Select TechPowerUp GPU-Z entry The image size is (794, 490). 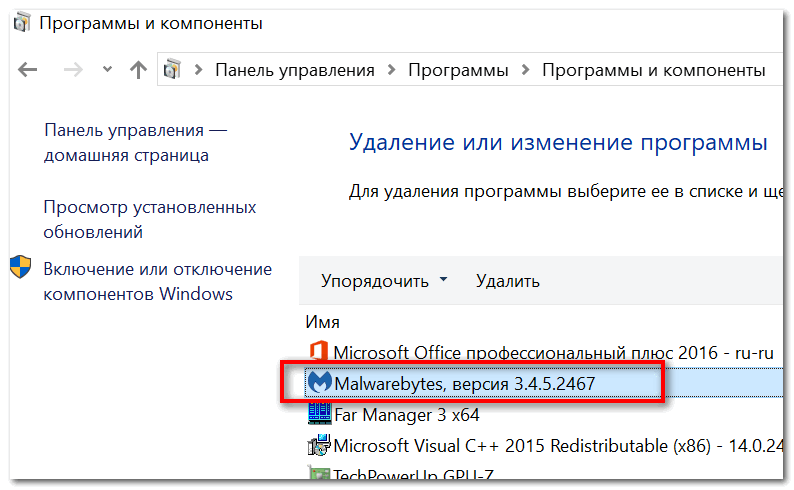(x=400, y=474)
